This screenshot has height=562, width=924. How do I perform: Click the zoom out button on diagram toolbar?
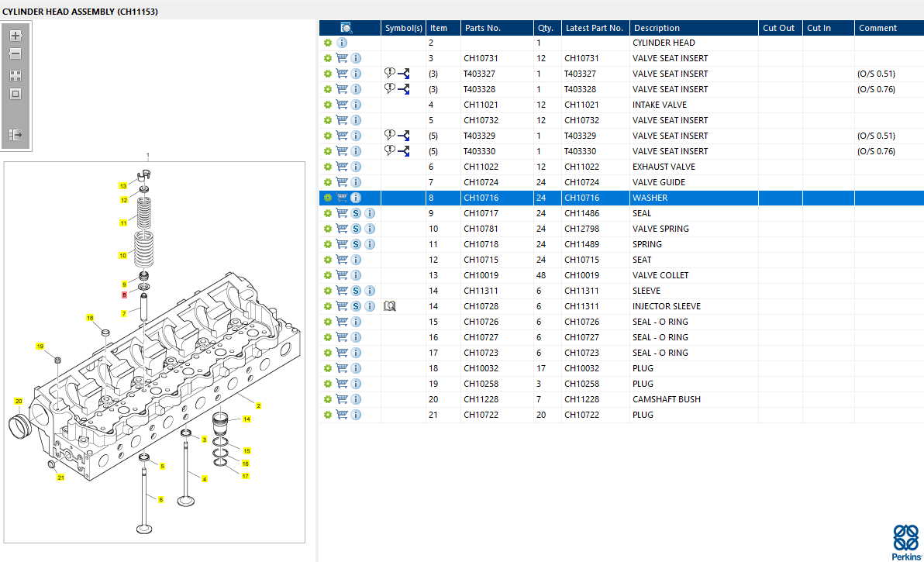point(16,54)
